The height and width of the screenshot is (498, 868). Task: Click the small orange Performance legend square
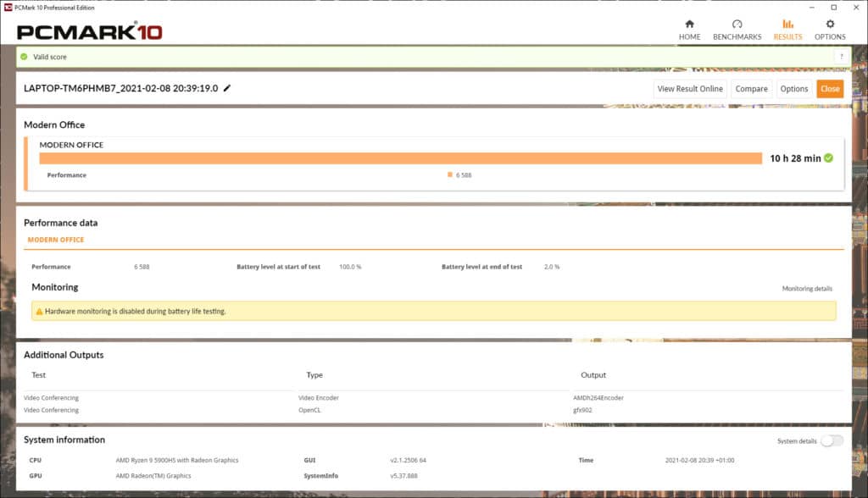click(450, 174)
